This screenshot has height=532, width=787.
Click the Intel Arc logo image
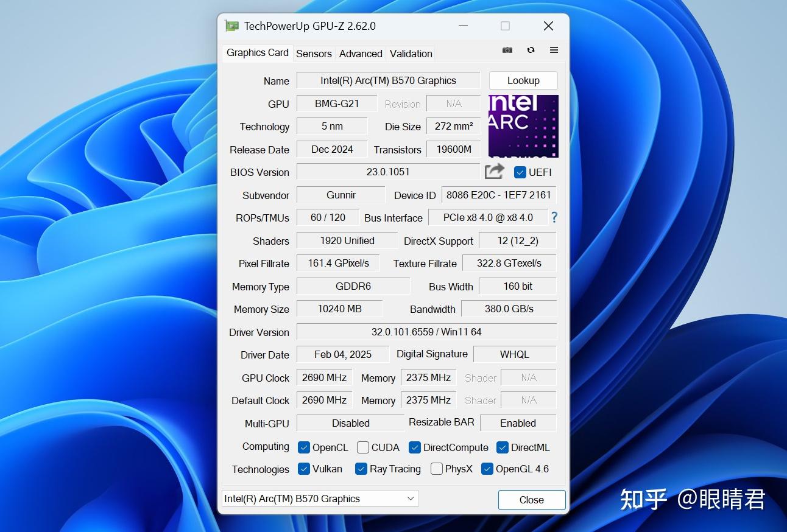pyautogui.click(x=523, y=126)
